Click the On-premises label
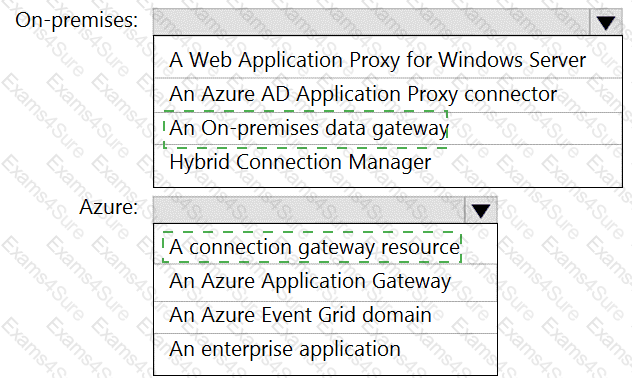The width and height of the screenshot is (632, 378). tap(77, 20)
